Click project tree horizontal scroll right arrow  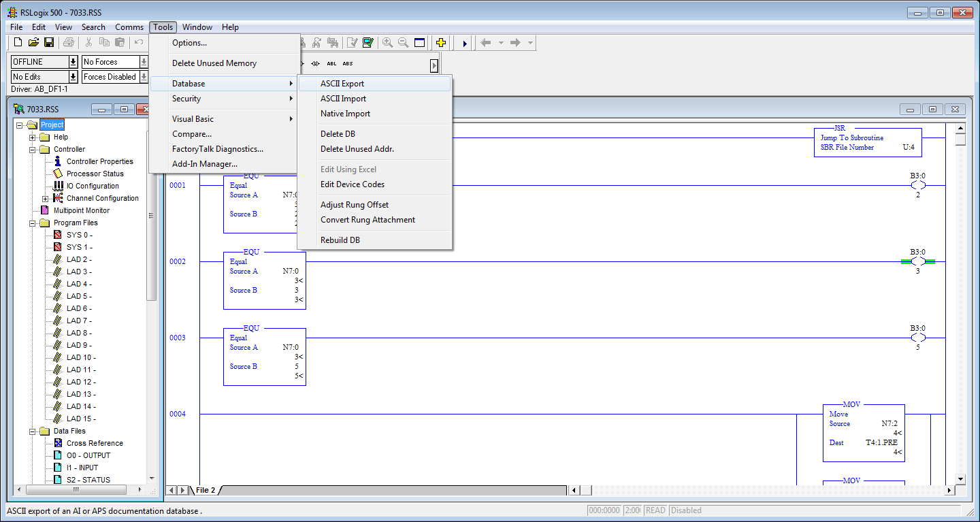(141, 489)
